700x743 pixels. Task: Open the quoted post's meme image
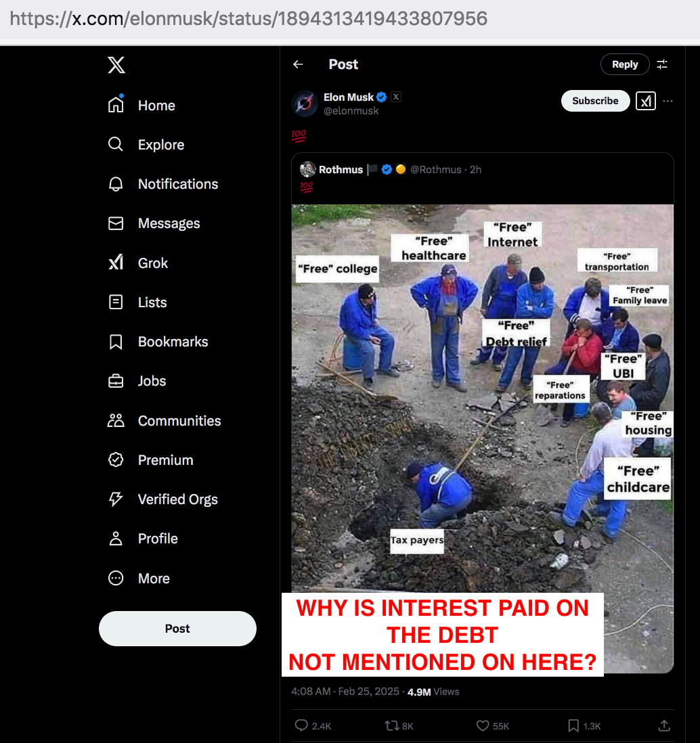point(483,438)
